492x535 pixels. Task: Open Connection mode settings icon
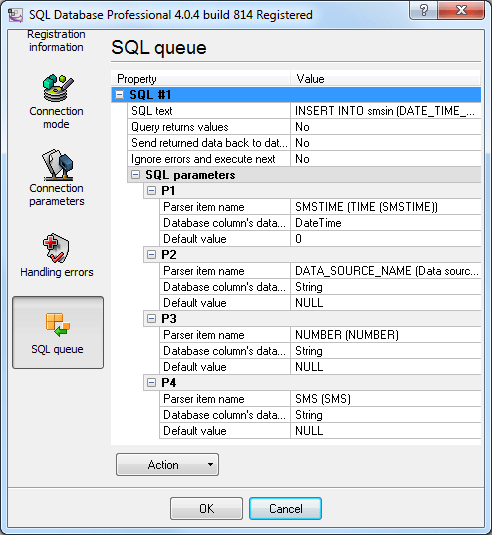58,88
